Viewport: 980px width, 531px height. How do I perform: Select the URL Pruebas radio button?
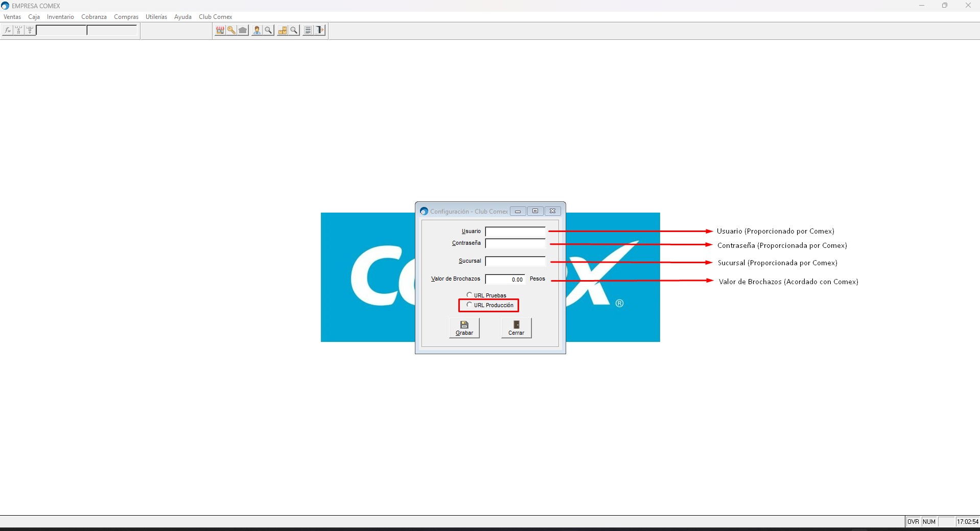(x=469, y=295)
